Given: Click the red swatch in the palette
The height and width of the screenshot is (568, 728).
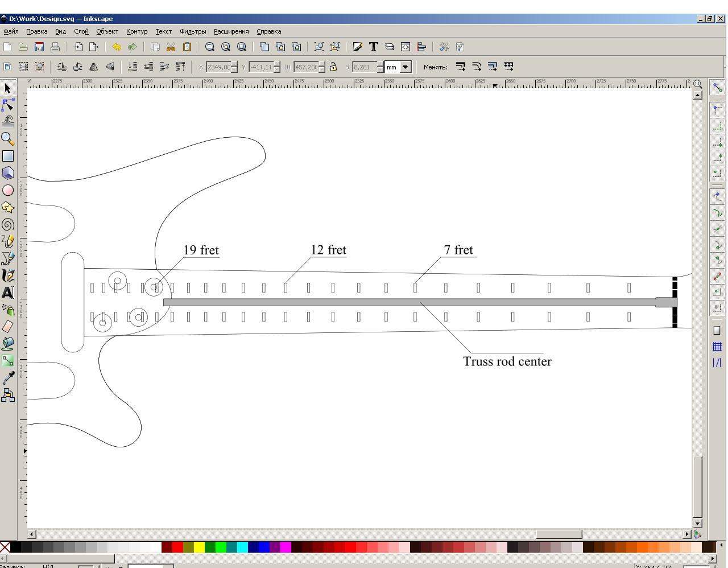Looking at the screenshot, I should point(177,548).
